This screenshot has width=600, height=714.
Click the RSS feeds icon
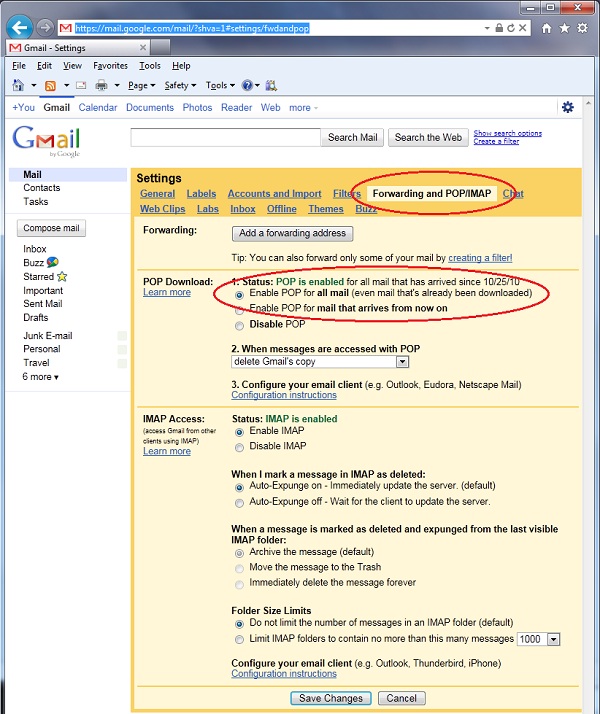[50, 85]
